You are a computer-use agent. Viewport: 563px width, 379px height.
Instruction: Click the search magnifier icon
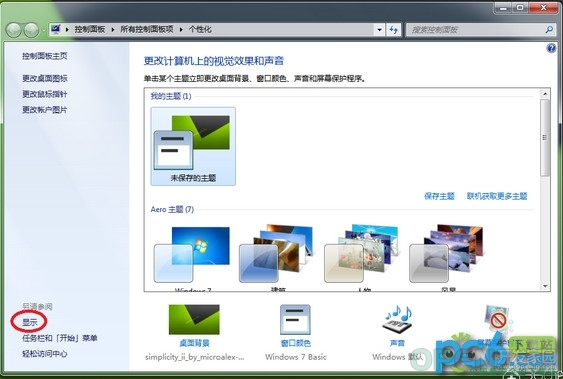(x=549, y=29)
